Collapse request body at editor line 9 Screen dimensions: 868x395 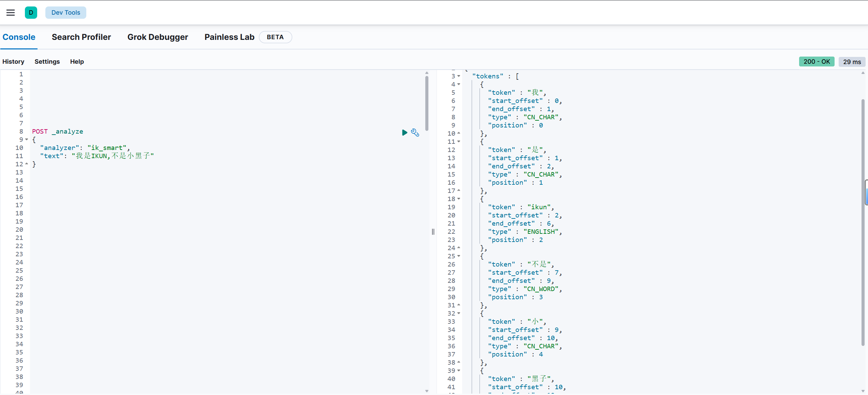(x=27, y=139)
